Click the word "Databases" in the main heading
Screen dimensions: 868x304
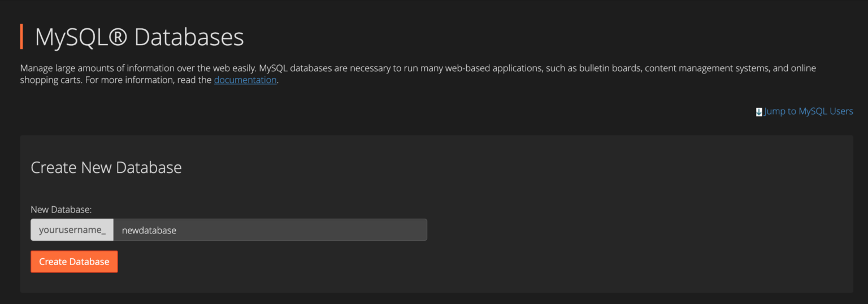(x=189, y=37)
